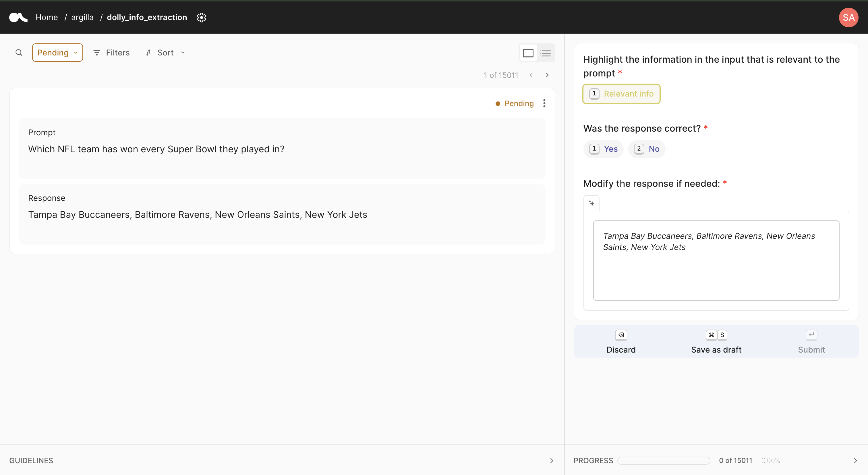Screen dimensions: 868x475
Task: Navigate to Home breadcrumb
Action: click(x=47, y=17)
